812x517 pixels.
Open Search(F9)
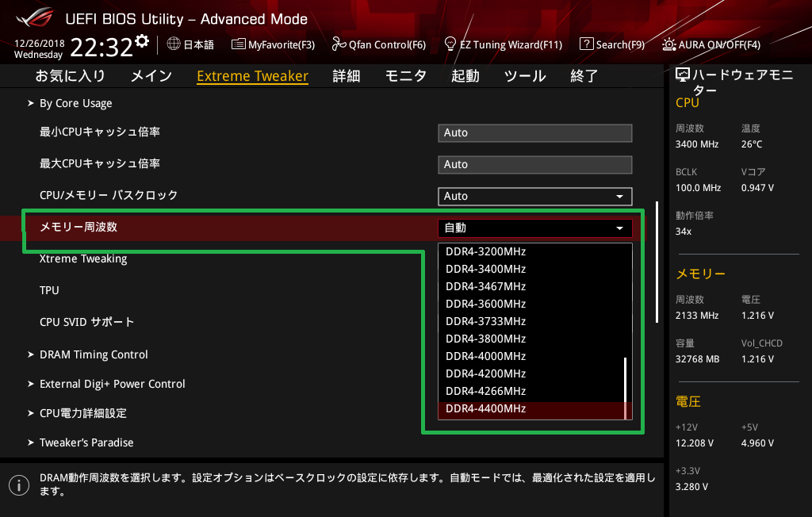[x=612, y=44]
